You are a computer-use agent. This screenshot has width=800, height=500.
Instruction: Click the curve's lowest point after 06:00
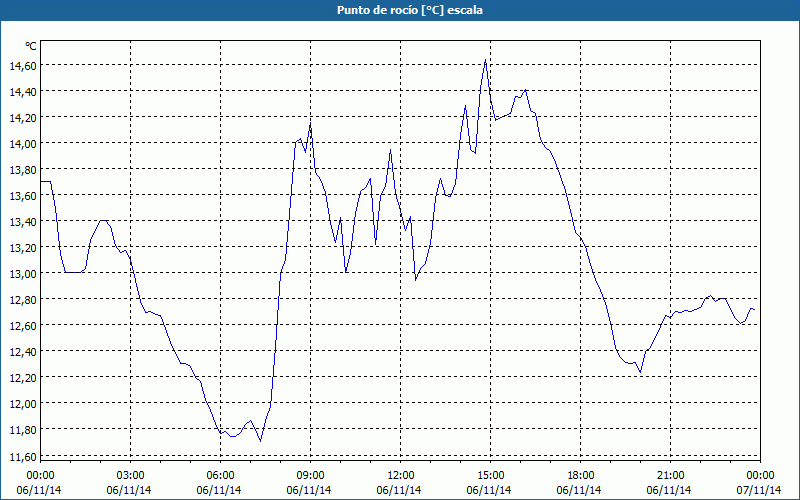pos(260,441)
